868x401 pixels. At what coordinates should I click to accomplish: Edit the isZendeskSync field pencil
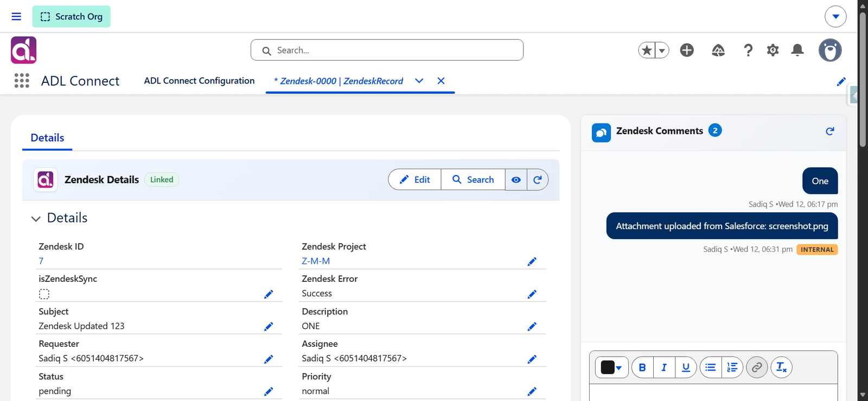(269, 294)
